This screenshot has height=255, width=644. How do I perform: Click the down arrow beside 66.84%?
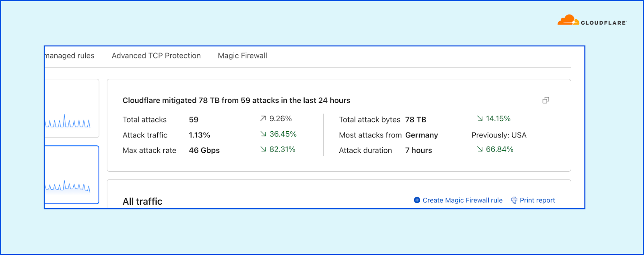[480, 149]
